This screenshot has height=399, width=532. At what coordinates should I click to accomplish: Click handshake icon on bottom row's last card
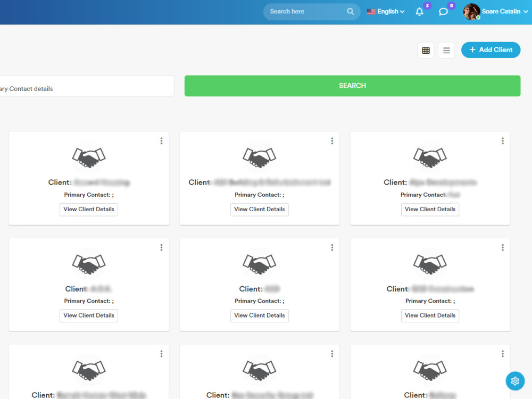430,370
